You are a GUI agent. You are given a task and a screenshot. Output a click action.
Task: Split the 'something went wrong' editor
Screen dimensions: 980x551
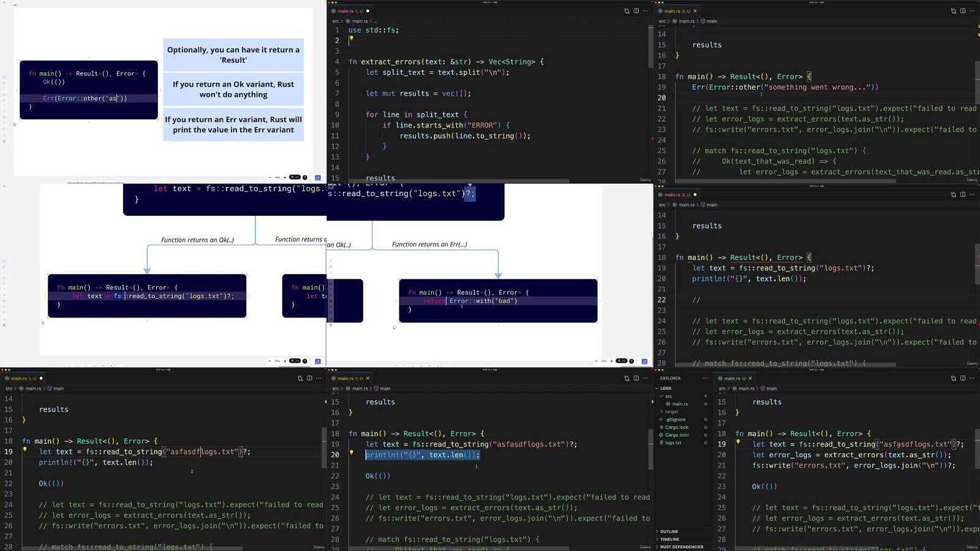pyautogui.click(x=962, y=11)
